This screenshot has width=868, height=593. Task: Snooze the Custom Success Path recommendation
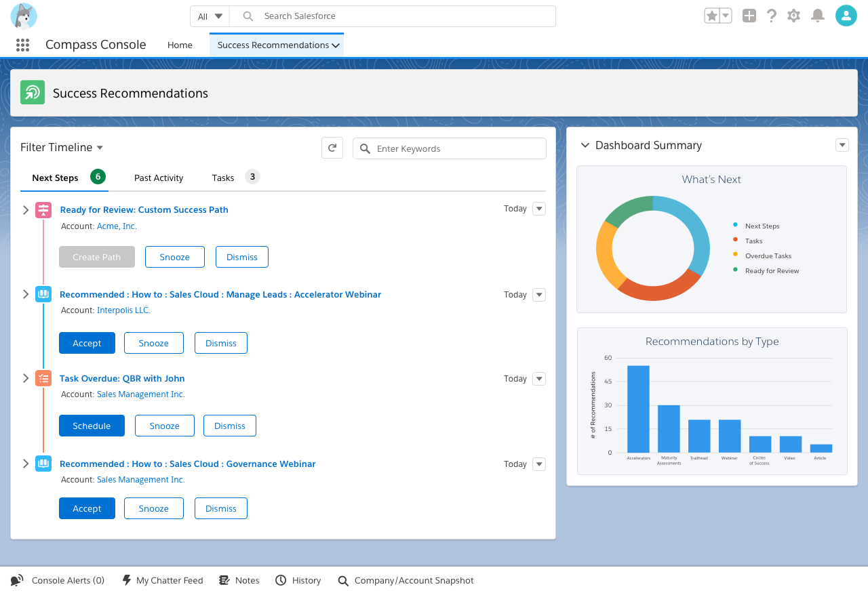click(175, 257)
